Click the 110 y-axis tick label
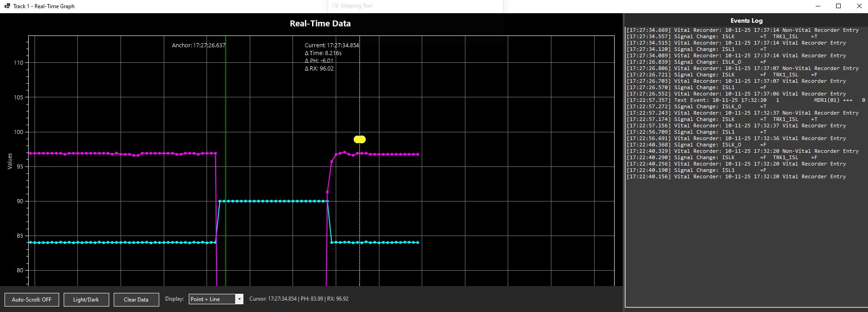868x312 pixels. (x=18, y=63)
